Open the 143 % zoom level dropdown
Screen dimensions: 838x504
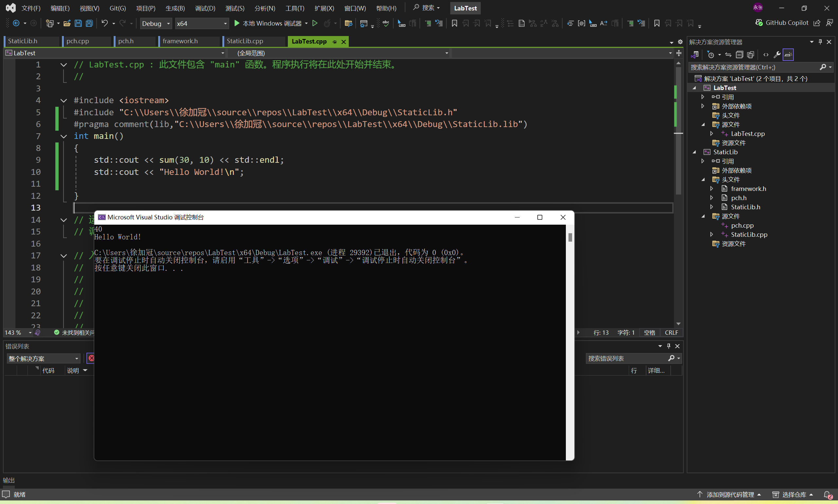[x=18, y=332]
